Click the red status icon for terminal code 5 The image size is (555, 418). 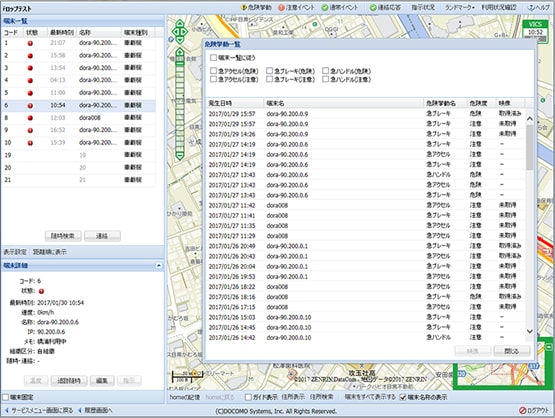point(30,93)
